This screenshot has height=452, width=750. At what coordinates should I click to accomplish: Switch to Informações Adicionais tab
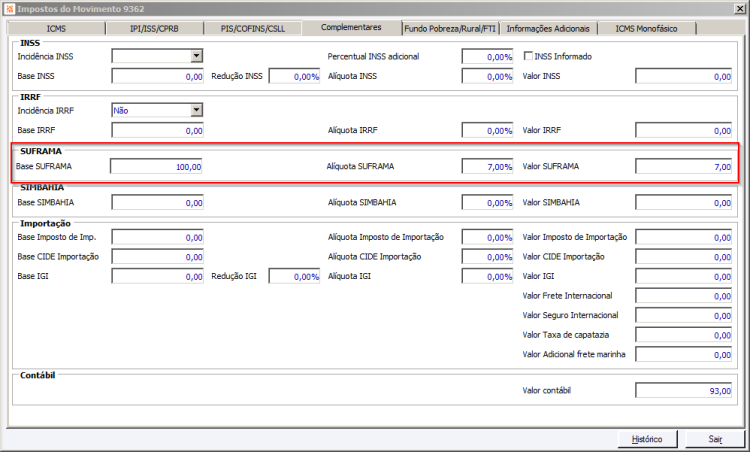click(x=548, y=29)
